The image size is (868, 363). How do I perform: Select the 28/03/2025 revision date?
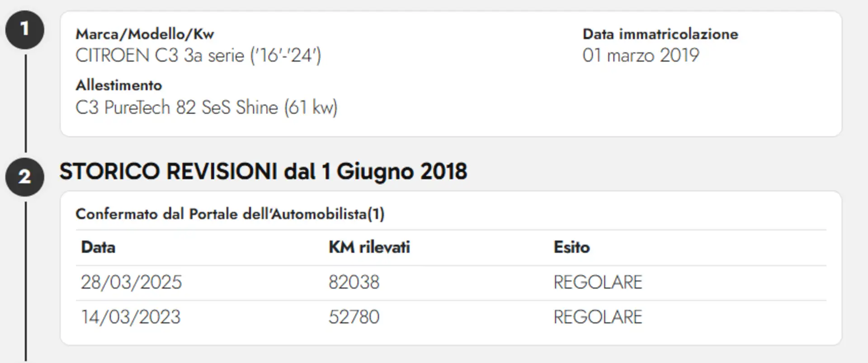pyautogui.click(x=131, y=282)
